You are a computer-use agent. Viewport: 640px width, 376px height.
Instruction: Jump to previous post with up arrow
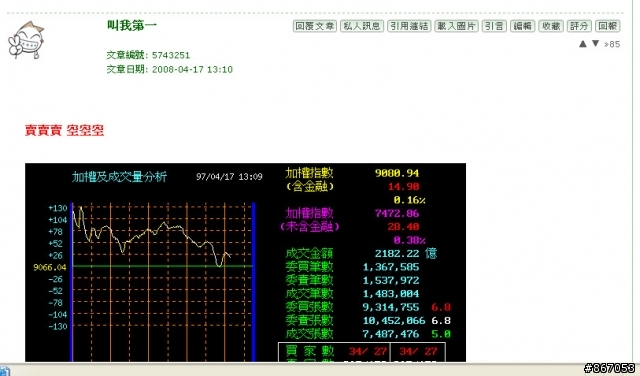point(583,44)
